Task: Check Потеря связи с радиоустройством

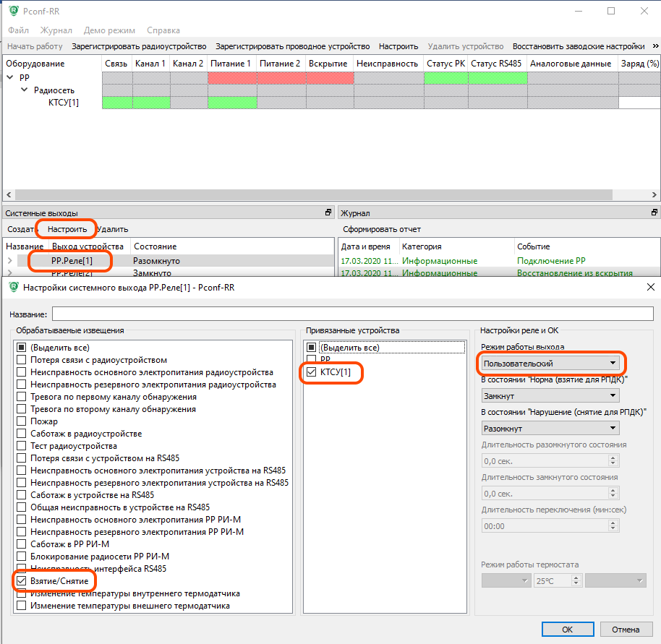Action: click(22, 360)
